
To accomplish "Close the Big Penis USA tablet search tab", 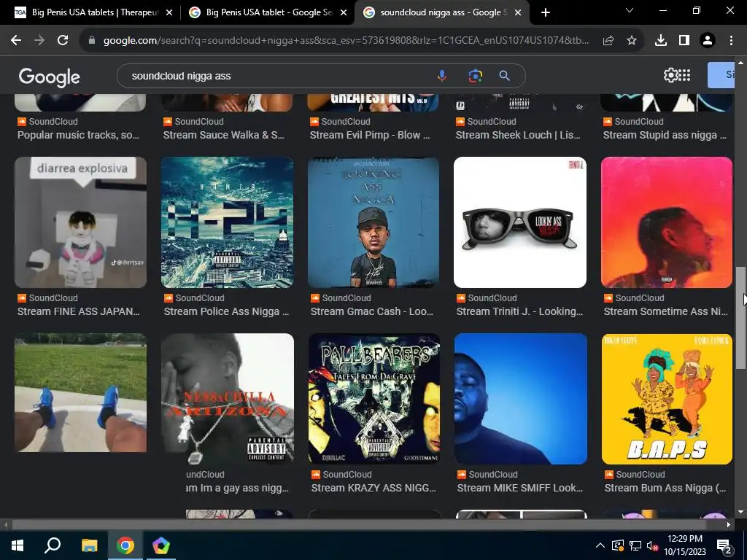I will (344, 12).
